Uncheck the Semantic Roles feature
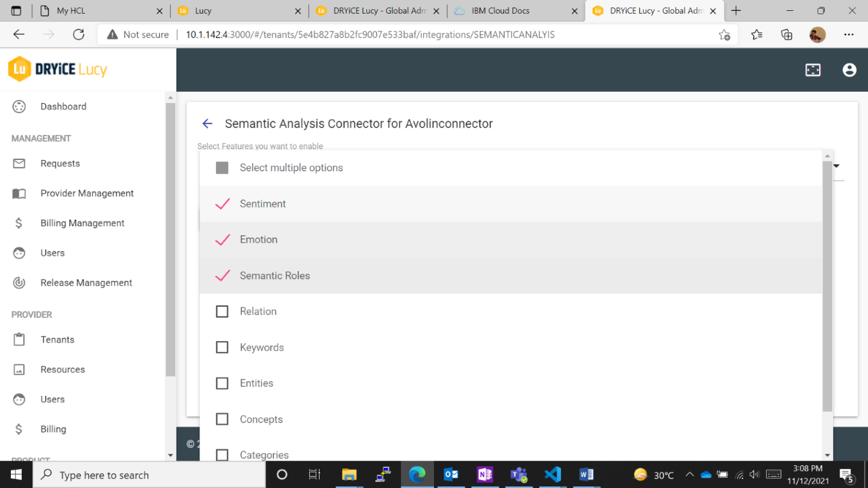Viewport: 868px width, 488px height. point(222,276)
